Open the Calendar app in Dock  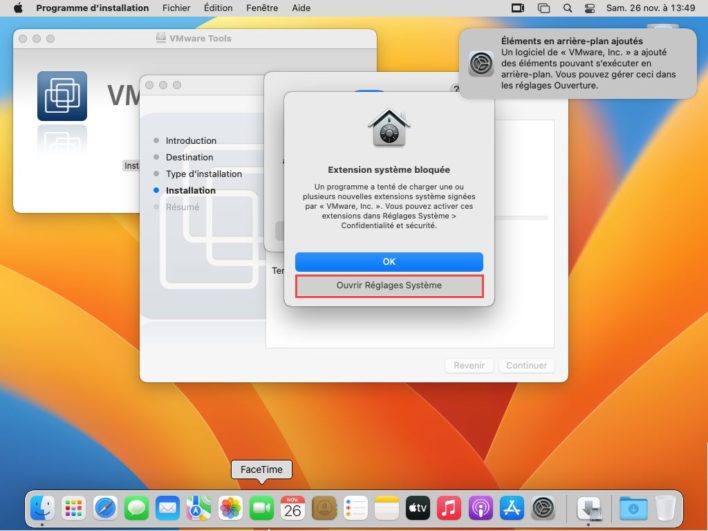click(292, 508)
